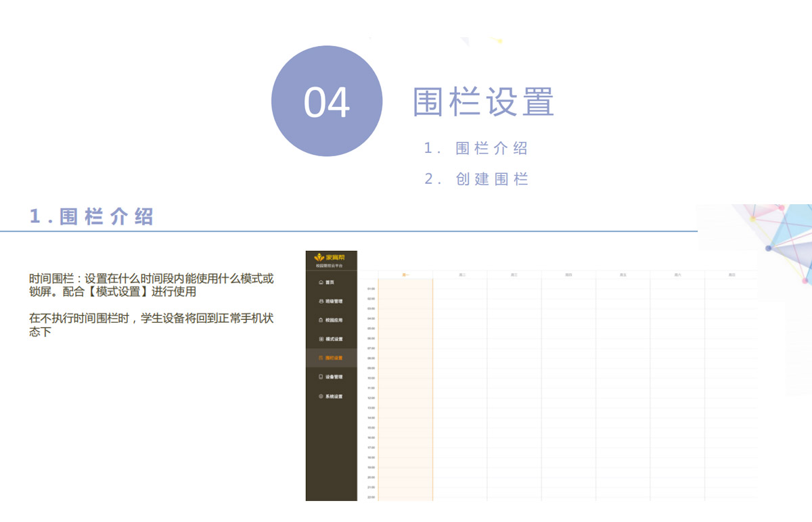
Task: Select the 周一 column header
Action: coord(405,275)
